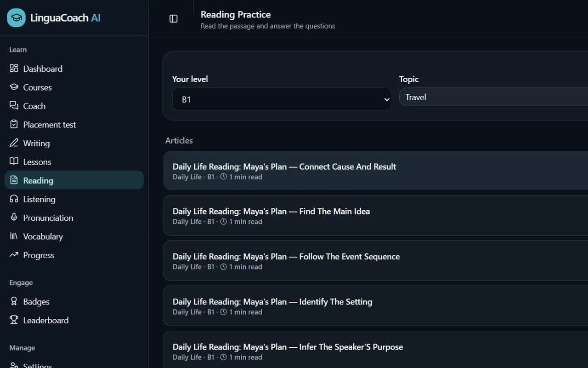588x368 pixels.
Task: Click the Vocabulary library icon
Action: pyautogui.click(x=14, y=236)
